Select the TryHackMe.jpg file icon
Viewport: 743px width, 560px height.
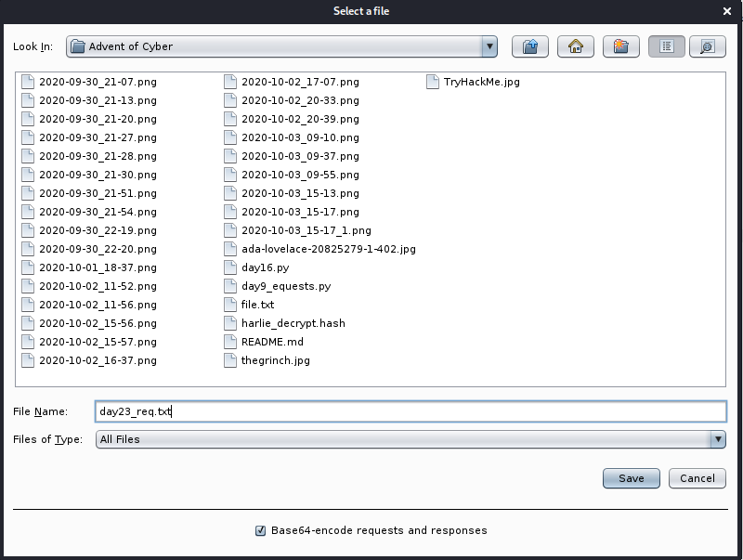[x=433, y=82]
